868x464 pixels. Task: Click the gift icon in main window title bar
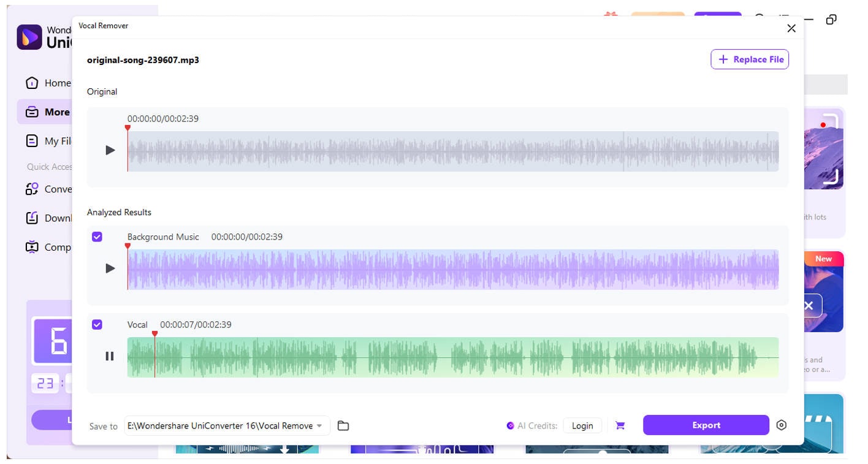[611, 15]
